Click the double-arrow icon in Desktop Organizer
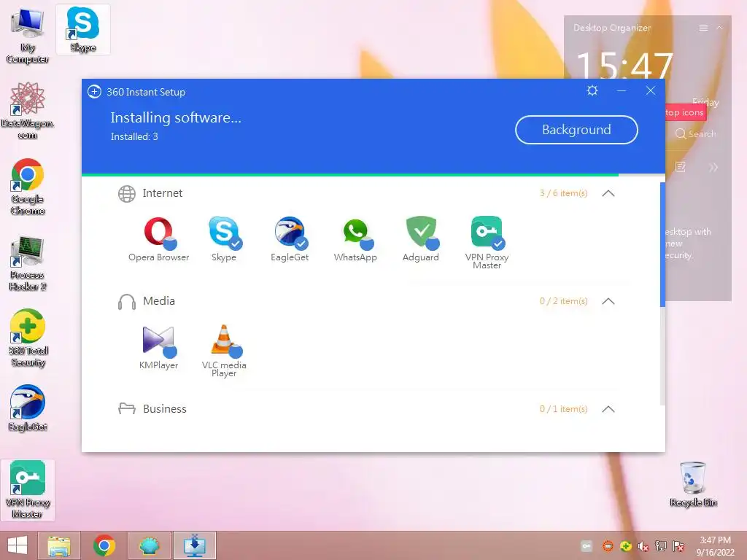 pos(713,167)
